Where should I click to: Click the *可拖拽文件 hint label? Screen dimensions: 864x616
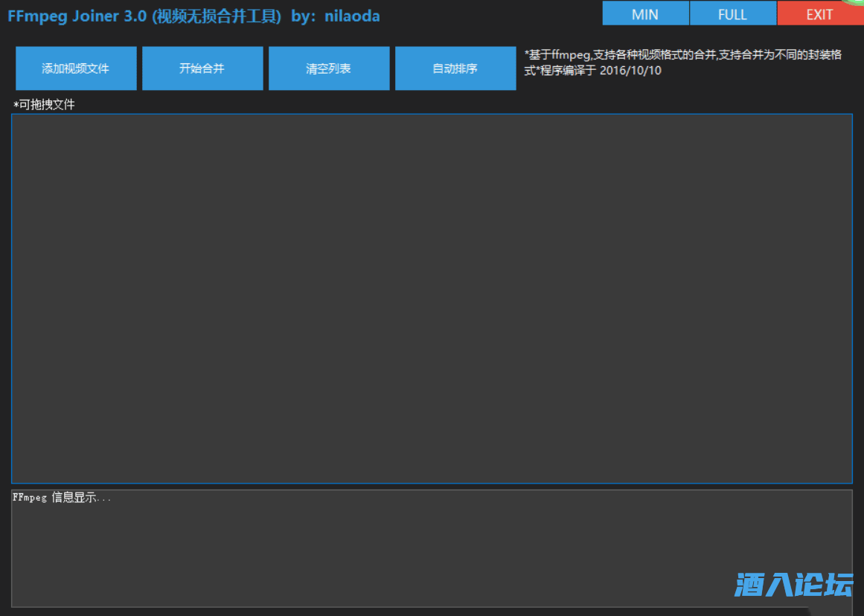(x=44, y=105)
